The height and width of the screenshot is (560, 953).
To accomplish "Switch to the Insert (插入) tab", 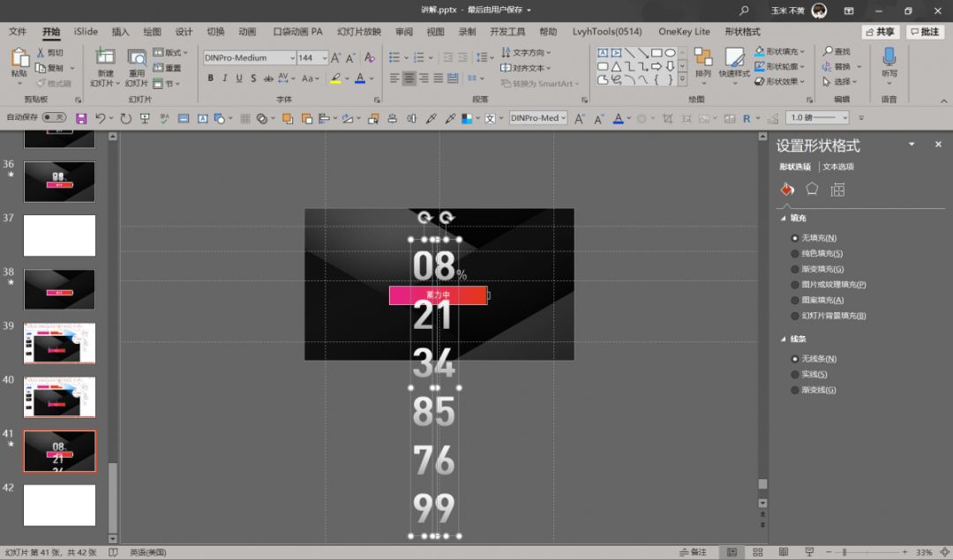I will coord(120,32).
